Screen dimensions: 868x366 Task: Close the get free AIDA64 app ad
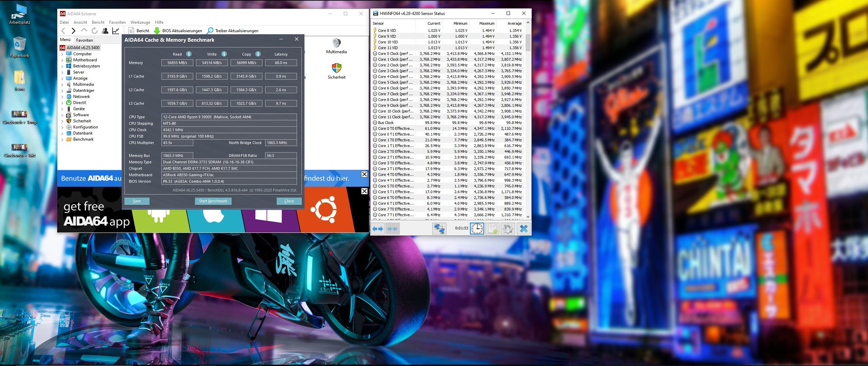(364, 191)
